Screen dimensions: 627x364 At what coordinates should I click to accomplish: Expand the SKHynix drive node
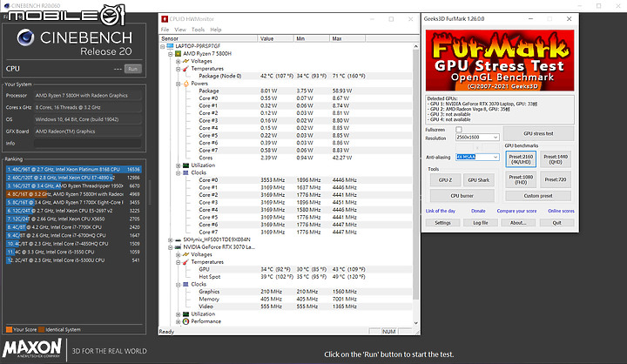coord(171,240)
